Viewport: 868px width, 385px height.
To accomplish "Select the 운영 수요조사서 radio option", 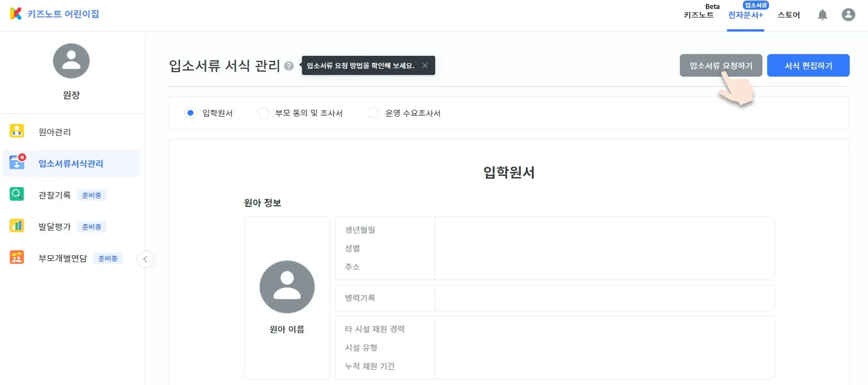I will [x=373, y=113].
